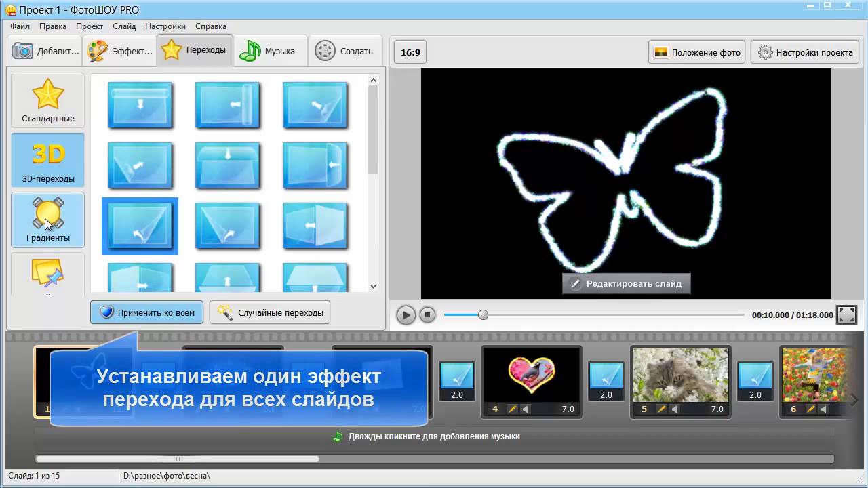Open the Слайд menu
The height and width of the screenshot is (488, 868).
[x=124, y=26]
